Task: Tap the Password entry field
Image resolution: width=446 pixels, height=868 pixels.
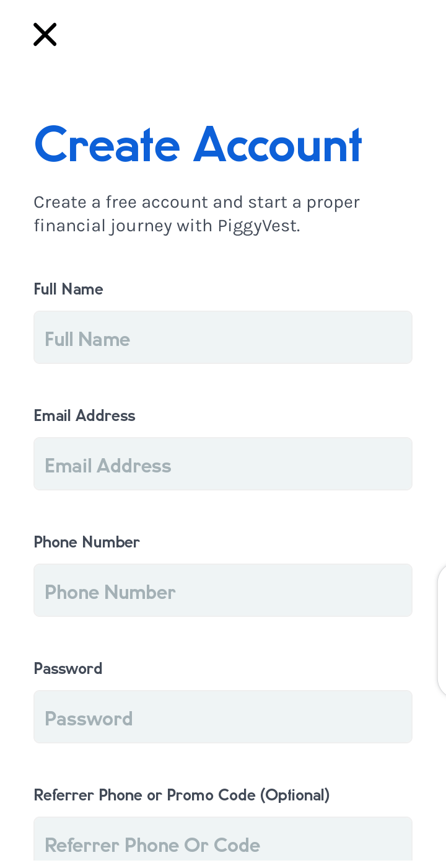Action: pyautogui.click(x=223, y=717)
